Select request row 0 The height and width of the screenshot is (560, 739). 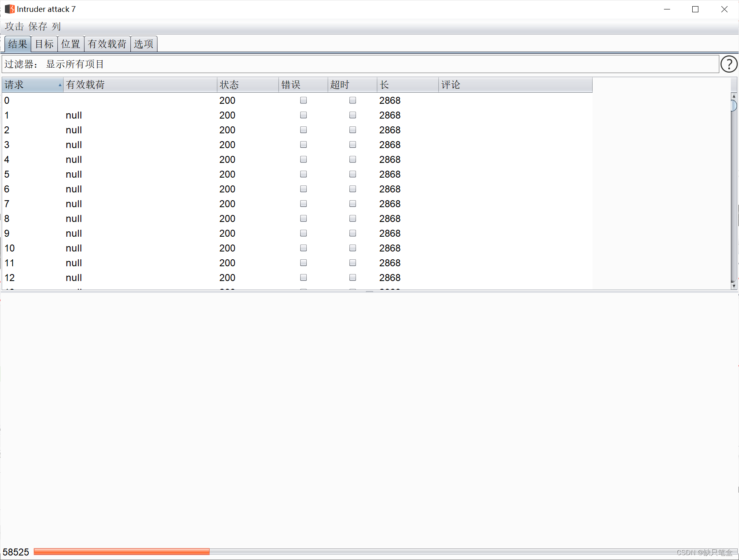click(297, 100)
